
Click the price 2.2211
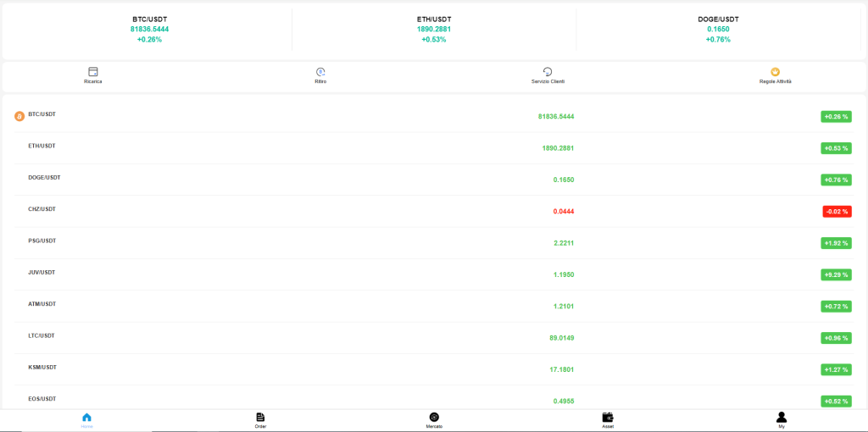[564, 243]
